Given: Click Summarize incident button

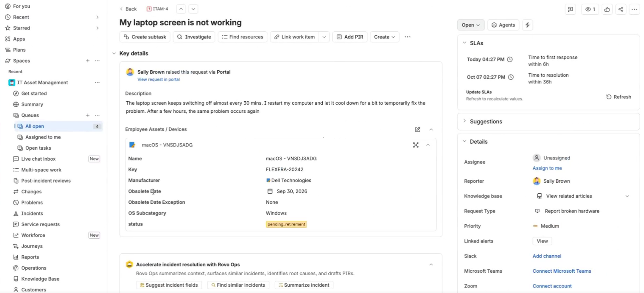Looking at the screenshot, I should click(x=304, y=285).
